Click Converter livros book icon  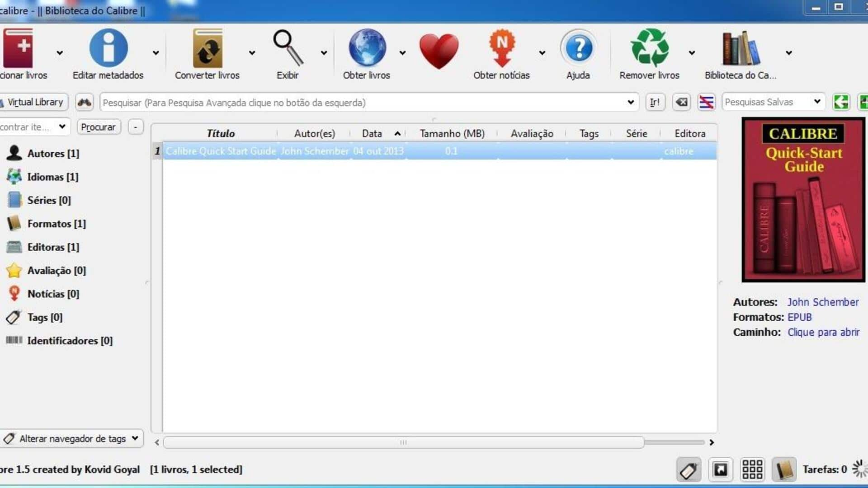click(208, 48)
